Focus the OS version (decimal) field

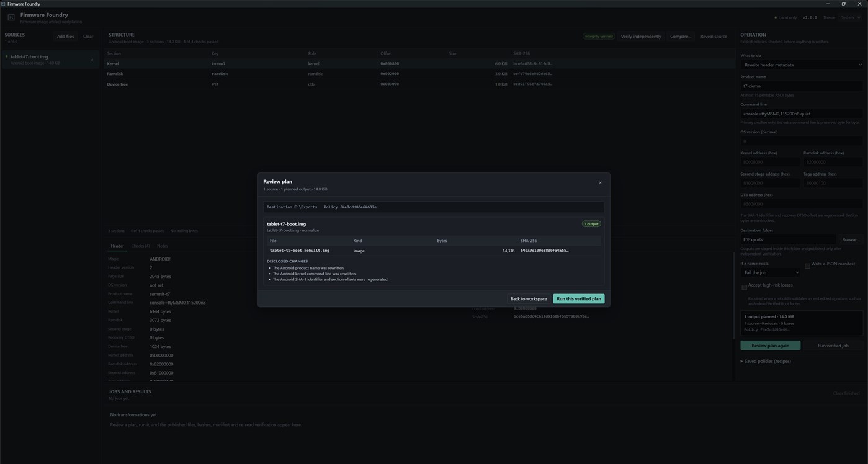click(x=801, y=141)
